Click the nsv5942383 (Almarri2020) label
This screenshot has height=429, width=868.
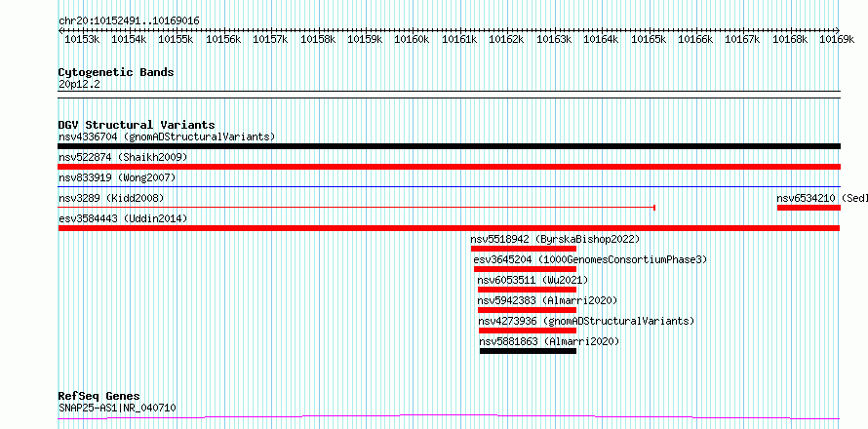tap(547, 300)
